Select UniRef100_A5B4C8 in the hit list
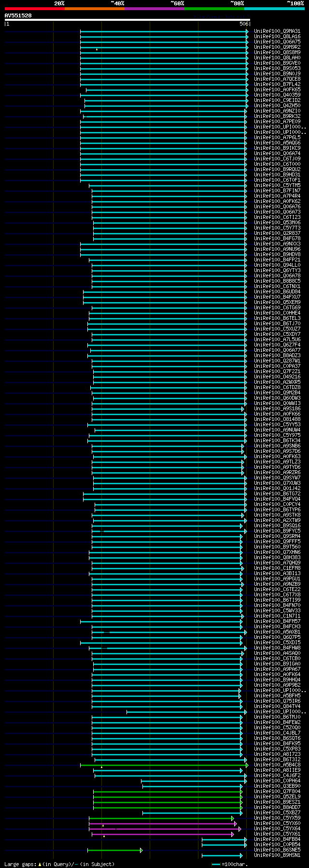 pyautogui.click(x=277, y=765)
